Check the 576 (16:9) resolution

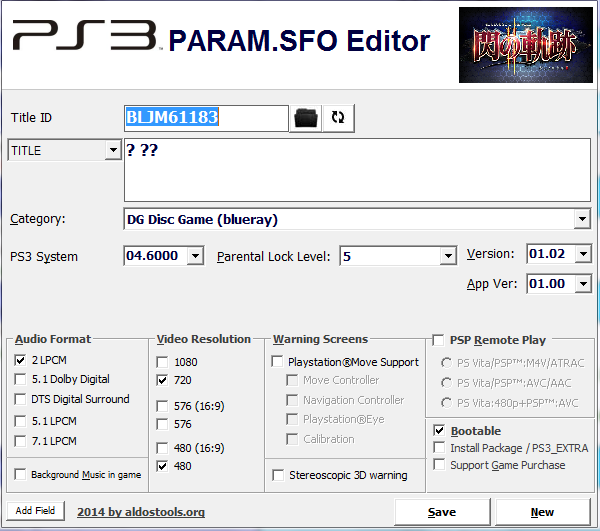pyautogui.click(x=162, y=406)
